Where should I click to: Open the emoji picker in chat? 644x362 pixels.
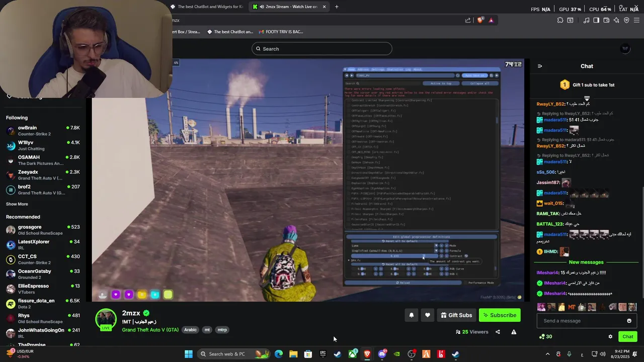629,321
